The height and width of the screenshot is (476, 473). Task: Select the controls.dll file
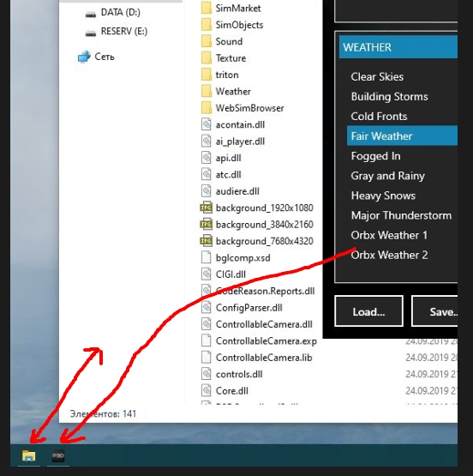[x=239, y=374]
